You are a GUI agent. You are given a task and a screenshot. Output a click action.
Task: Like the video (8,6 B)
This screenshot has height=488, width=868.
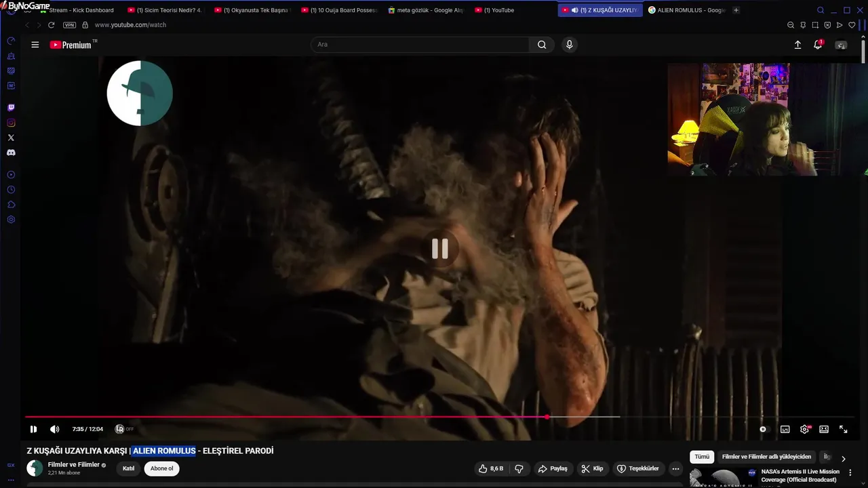[x=491, y=468]
